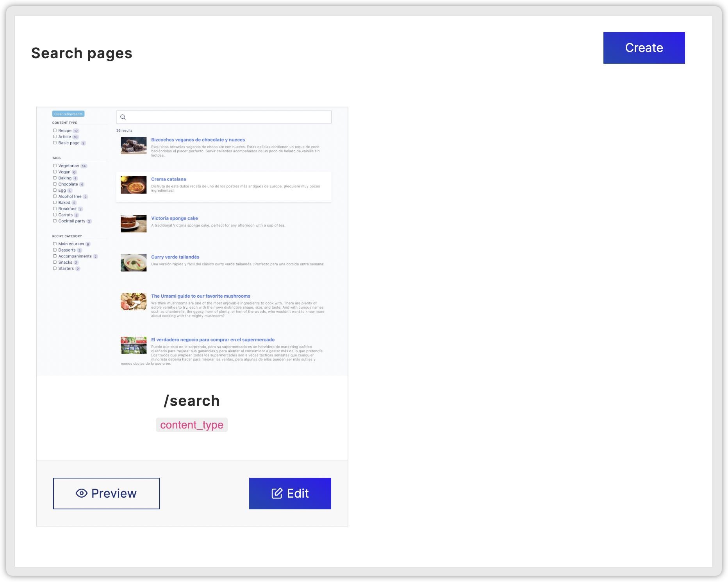Click the brownies thumbnail image
The height and width of the screenshot is (582, 728).
tap(134, 145)
